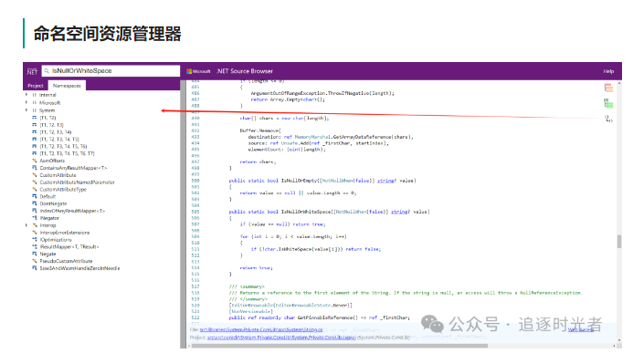
Task: Click the namespace icon beside System
Action: [35, 110]
